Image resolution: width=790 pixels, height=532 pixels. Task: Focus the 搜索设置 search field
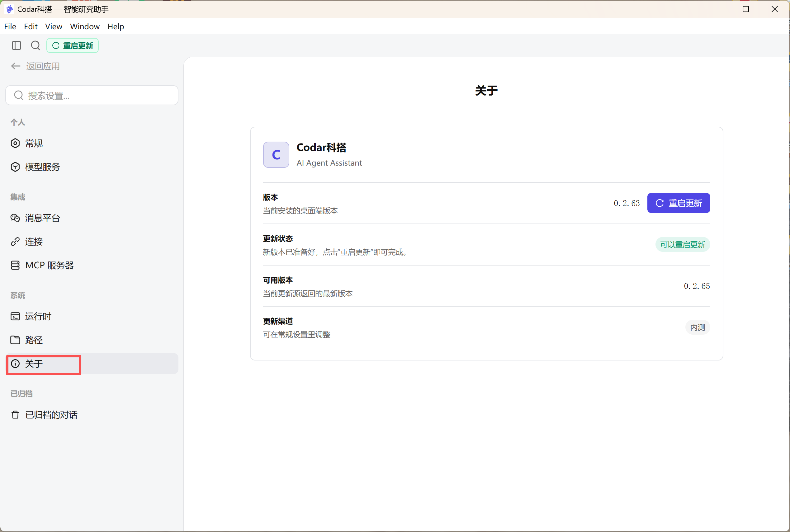pyautogui.click(x=92, y=95)
